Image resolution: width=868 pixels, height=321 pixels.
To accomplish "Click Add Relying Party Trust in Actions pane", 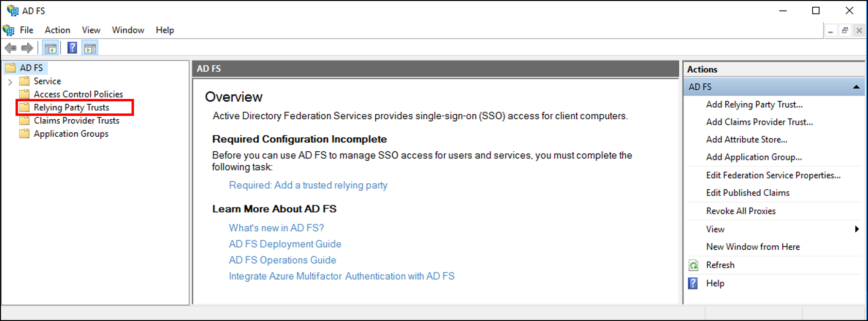I will click(754, 104).
